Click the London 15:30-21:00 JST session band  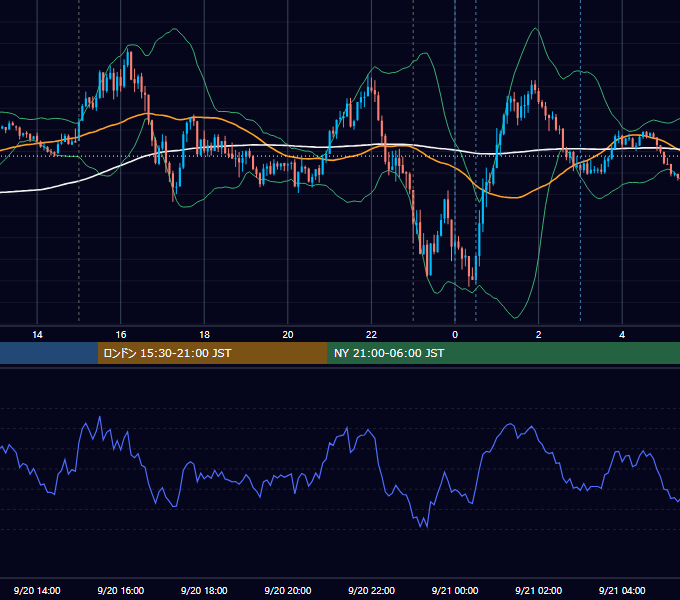[212, 353]
